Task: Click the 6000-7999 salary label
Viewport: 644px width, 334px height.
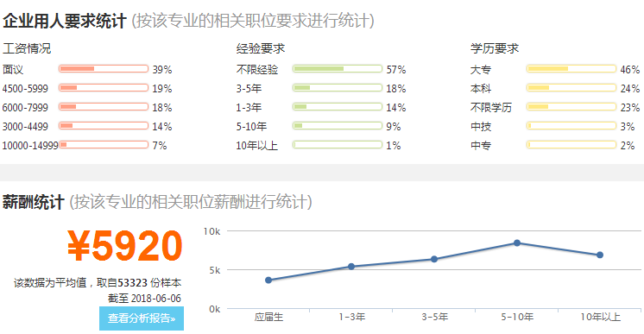Action: click(x=25, y=107)
